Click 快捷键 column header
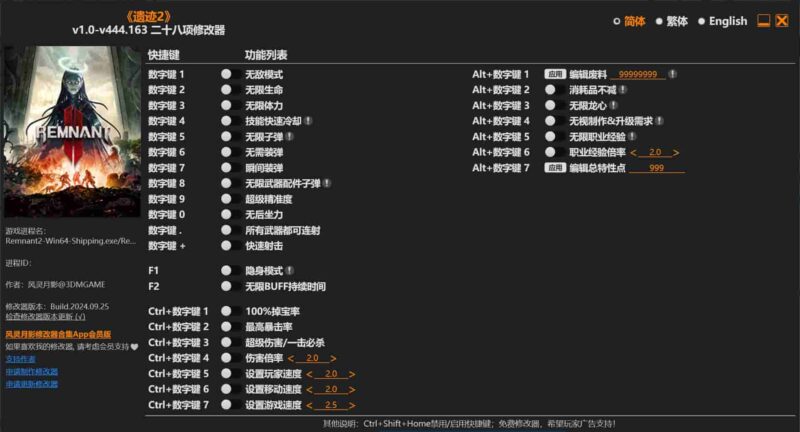This screenshot has width=800, height=432. (163, 55)
